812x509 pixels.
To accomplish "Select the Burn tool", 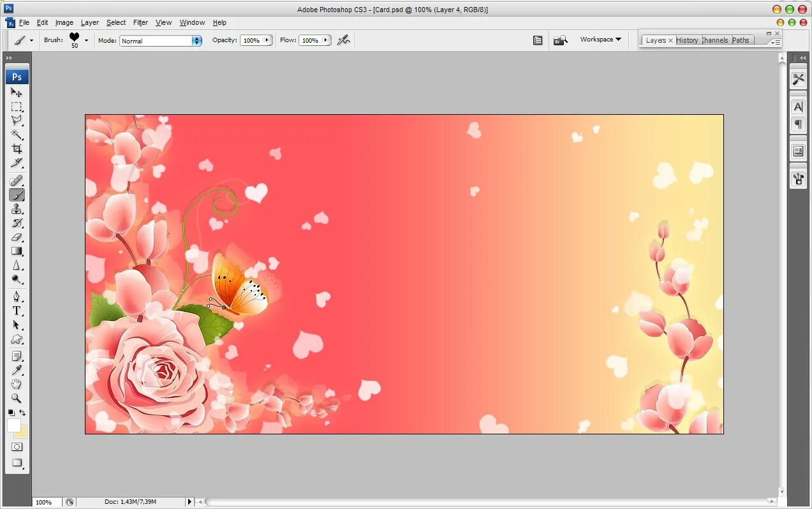I will (x=17, y=279).
